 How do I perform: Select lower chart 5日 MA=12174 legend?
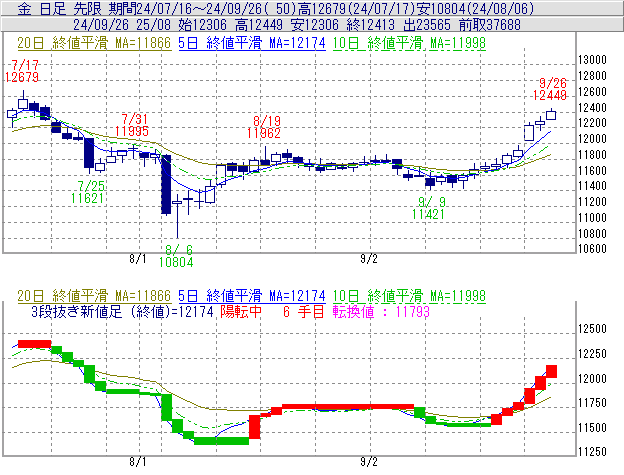coord(252,296)
